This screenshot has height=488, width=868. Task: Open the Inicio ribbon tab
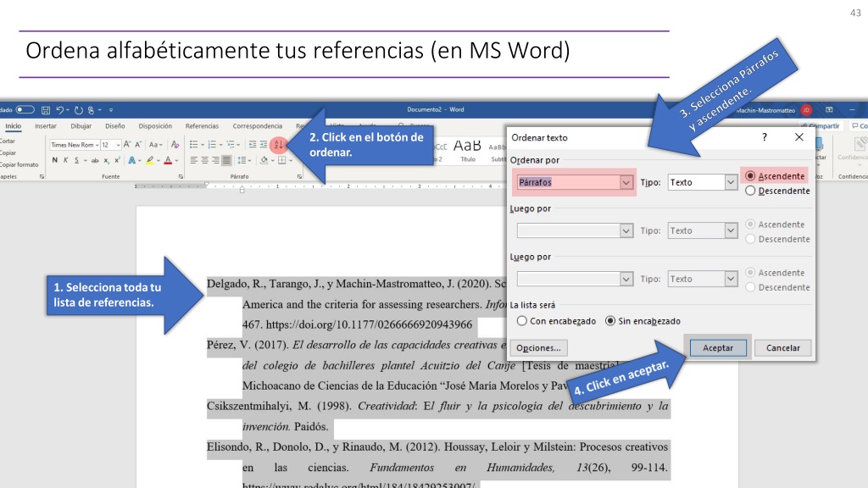point(14,126)
